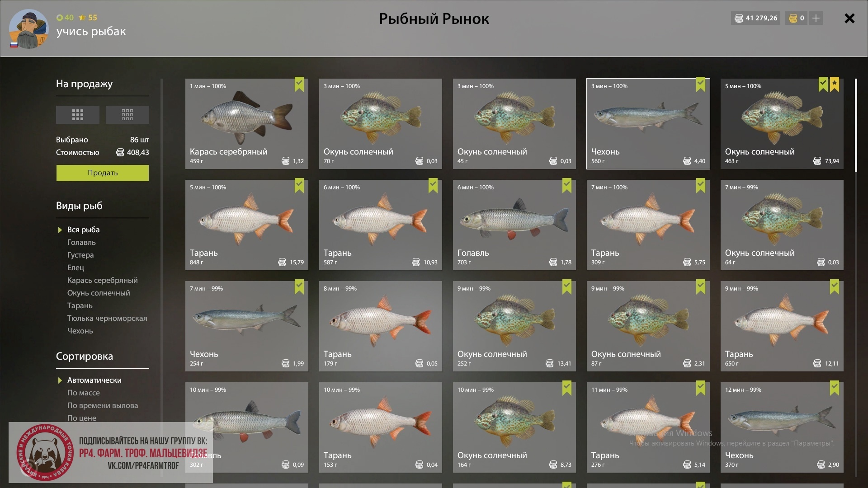Click the gold coins balance icon
Image resolution: width=868 pixels, height=488 pixels.
[x=793, y=18]
